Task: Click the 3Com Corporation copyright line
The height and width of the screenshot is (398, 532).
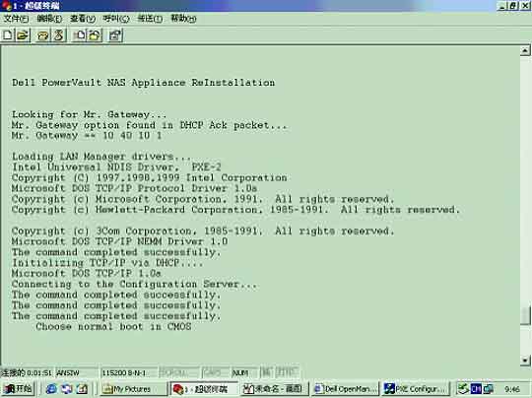Action: point(203,231)
